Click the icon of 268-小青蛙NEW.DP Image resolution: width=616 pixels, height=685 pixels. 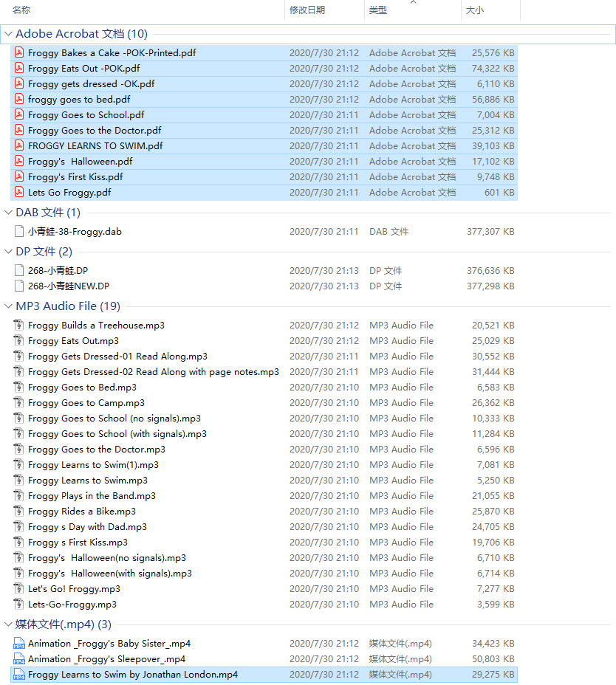tap(19, 286)
